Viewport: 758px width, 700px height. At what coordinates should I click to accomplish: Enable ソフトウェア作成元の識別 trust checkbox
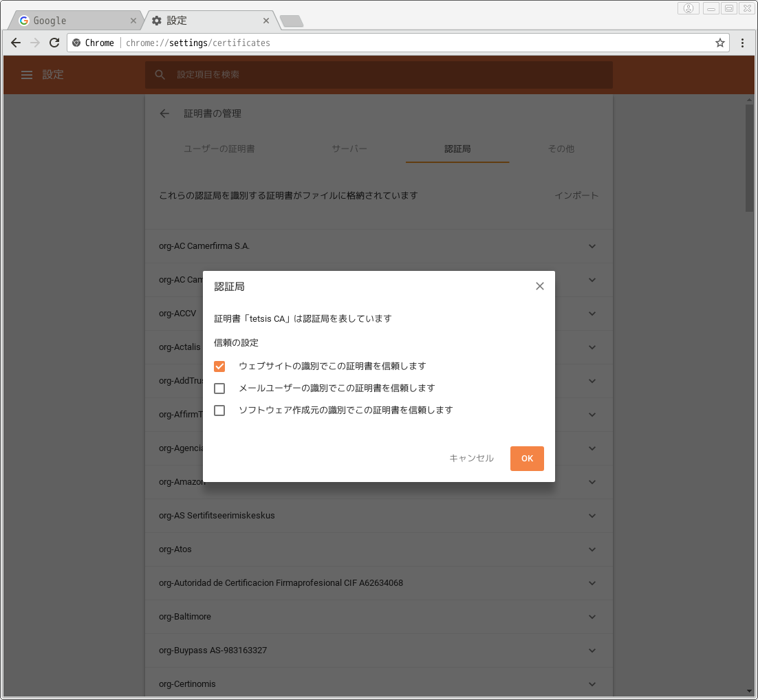point(219,411)
